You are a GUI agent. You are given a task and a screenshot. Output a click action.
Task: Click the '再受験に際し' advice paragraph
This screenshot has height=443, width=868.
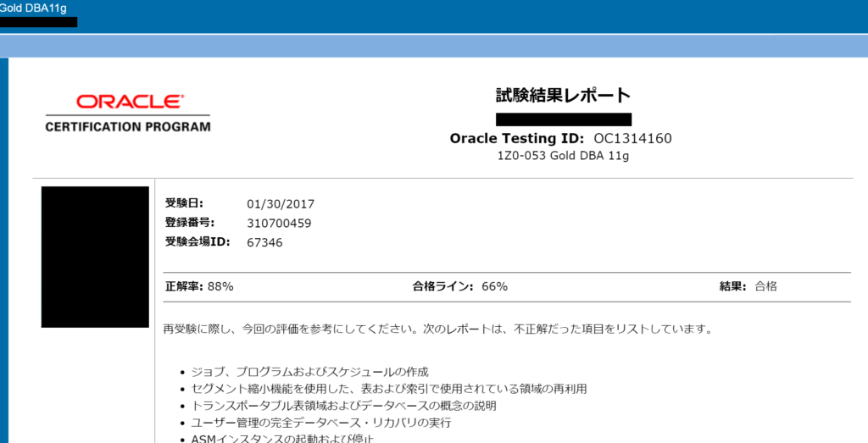tap(437, 329)
